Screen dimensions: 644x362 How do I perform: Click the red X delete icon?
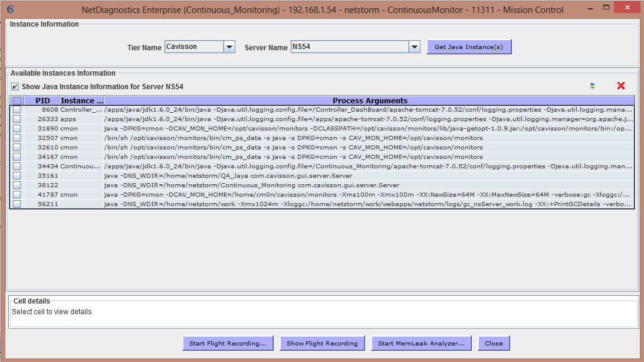621,86
